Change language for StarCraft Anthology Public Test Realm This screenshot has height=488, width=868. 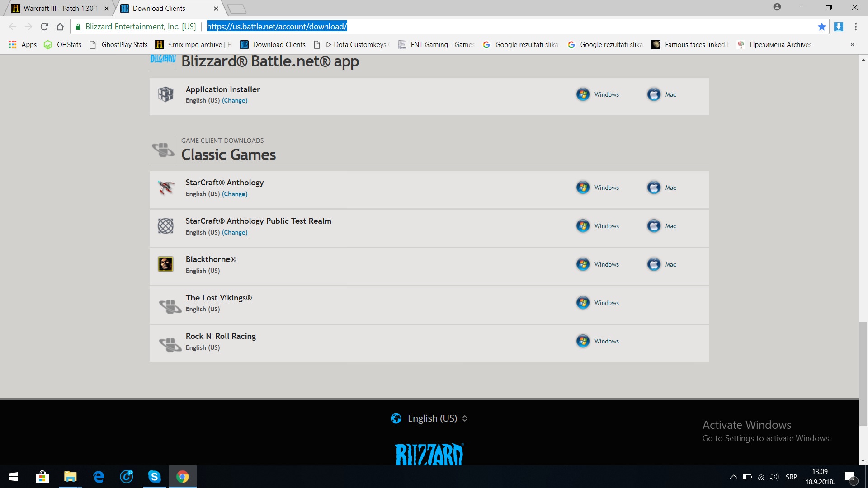tap(235, 232)
